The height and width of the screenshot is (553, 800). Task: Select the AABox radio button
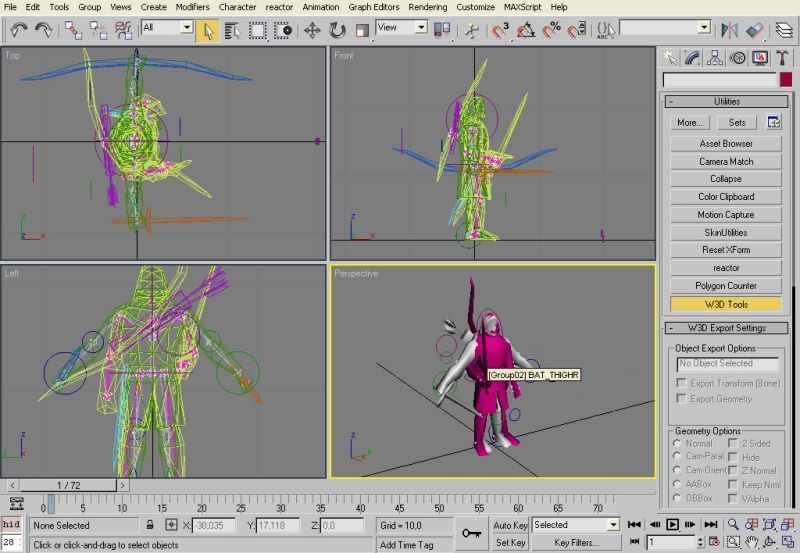pos(678,484)
